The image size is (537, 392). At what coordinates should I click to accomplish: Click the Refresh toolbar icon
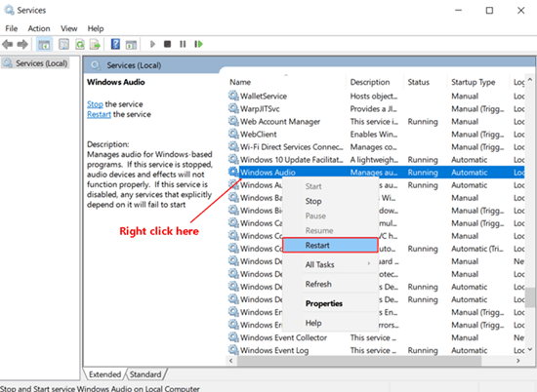coord(80,44)
